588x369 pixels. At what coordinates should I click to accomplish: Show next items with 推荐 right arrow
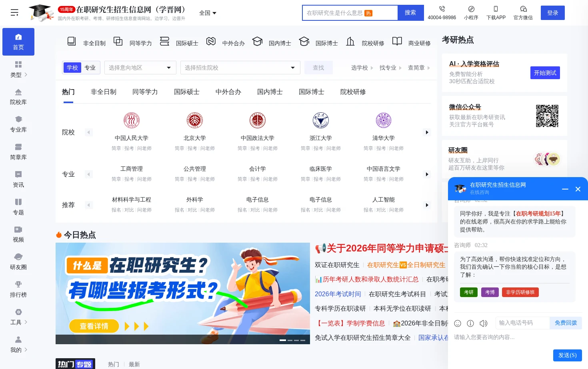[x=427, y=205]
